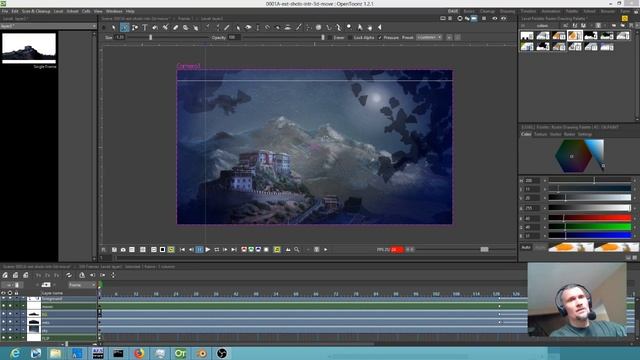Click the Auto button in style editor
Image resolution: width=640 pixels, height=360 pixels.
point(526,247)
